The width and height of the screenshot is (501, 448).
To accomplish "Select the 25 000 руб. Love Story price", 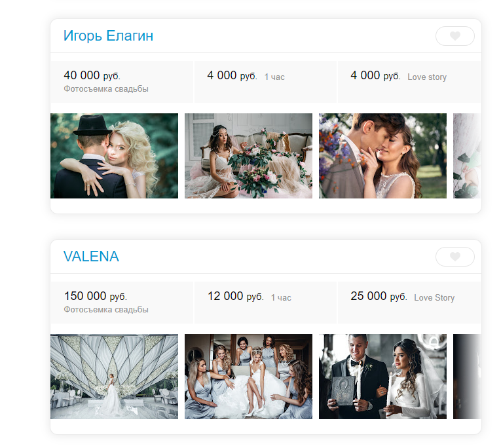I will click(409, 303).
